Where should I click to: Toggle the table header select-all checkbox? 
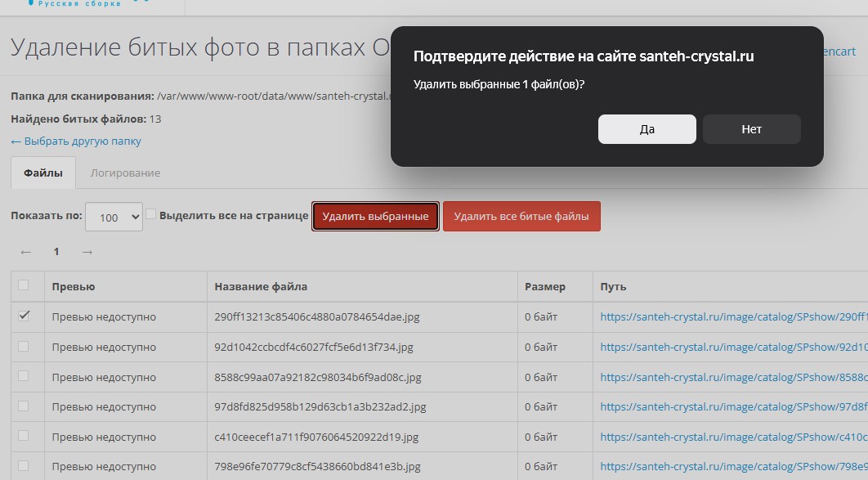(x=24, y=285)
